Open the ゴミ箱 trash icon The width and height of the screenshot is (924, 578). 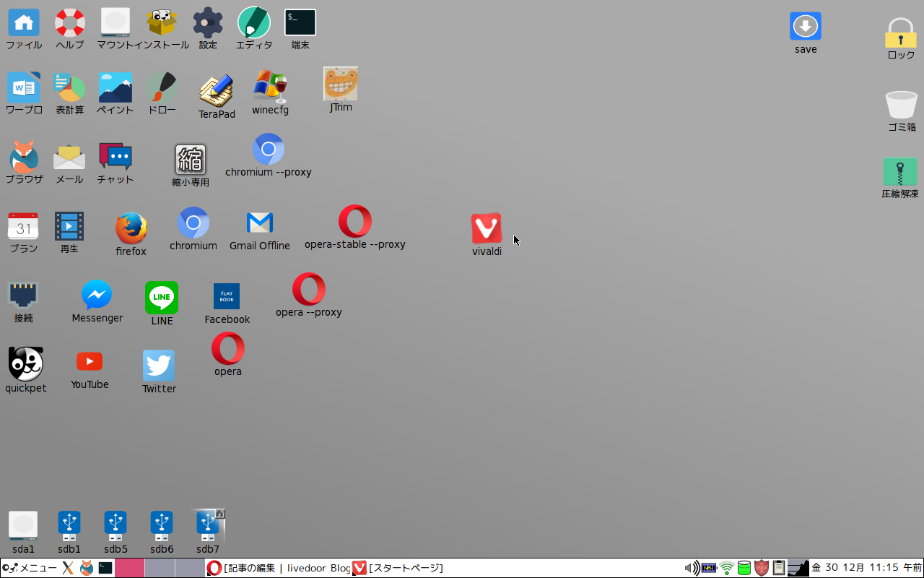pos(902,105)
